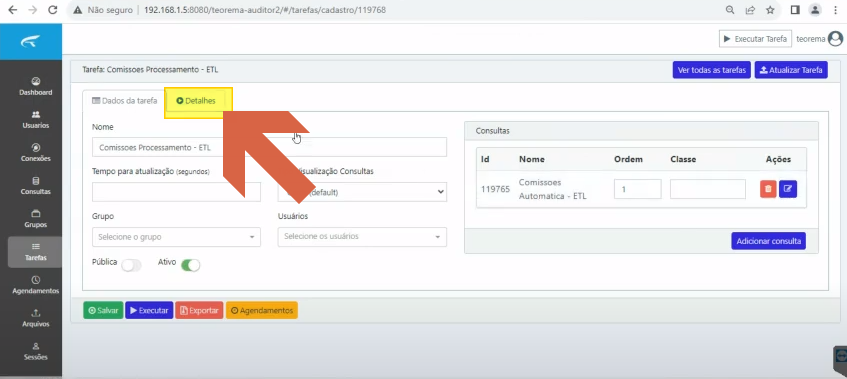Open the Visualização Consultas dropdown
The height and width of the screenshot is (379, 847).
[362, 192]
